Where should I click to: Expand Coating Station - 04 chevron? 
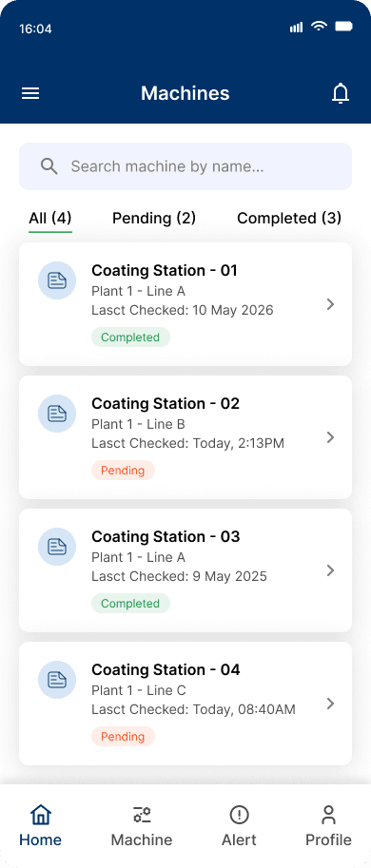tap(331, 704)
